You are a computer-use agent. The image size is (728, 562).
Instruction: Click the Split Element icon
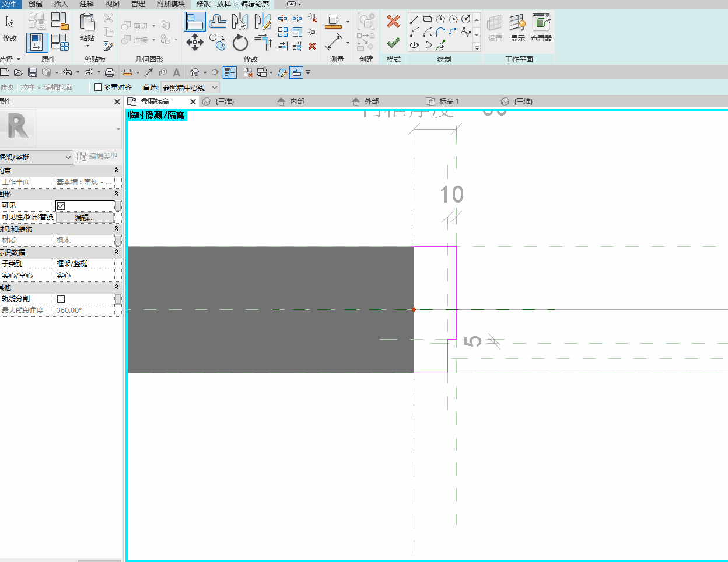(283, 19)
